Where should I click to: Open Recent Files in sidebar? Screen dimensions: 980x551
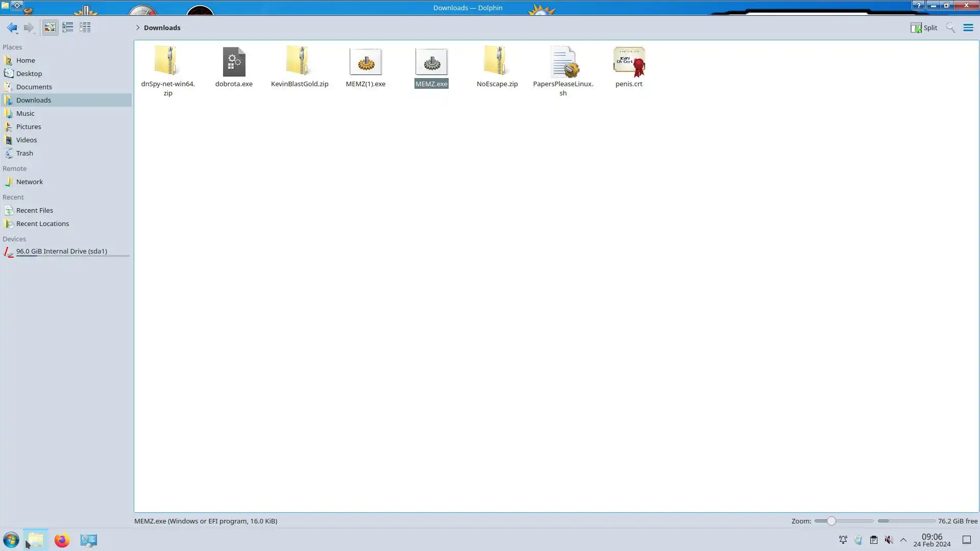pos(34,210)
